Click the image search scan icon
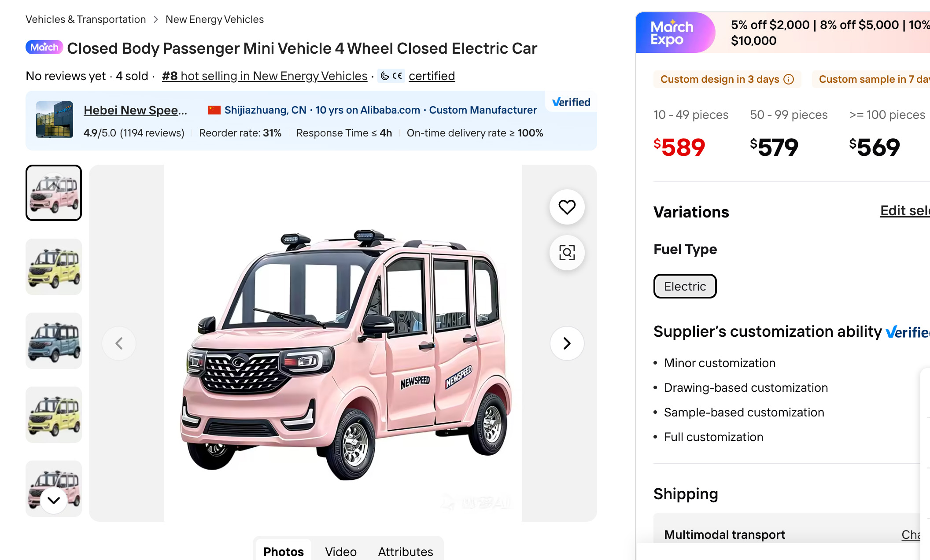Viewport: 930px width, 560px height. pos(567,253)
